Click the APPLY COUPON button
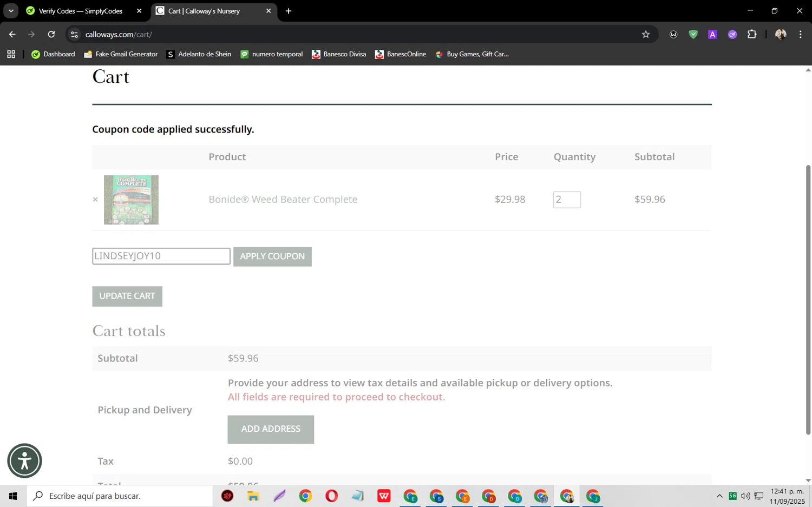This screenshot has height=507, width=812. pyautogui.click(x=272, y=256)
